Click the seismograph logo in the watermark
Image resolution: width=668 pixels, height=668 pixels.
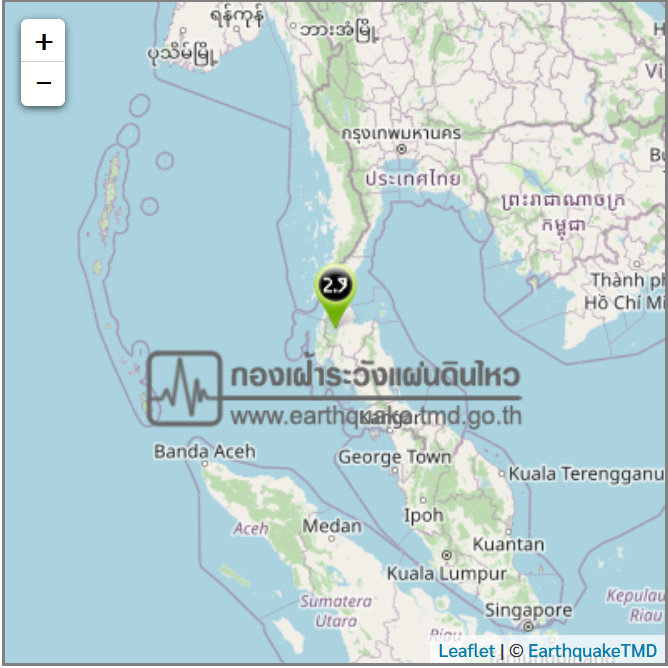click(x=184, y=388)
